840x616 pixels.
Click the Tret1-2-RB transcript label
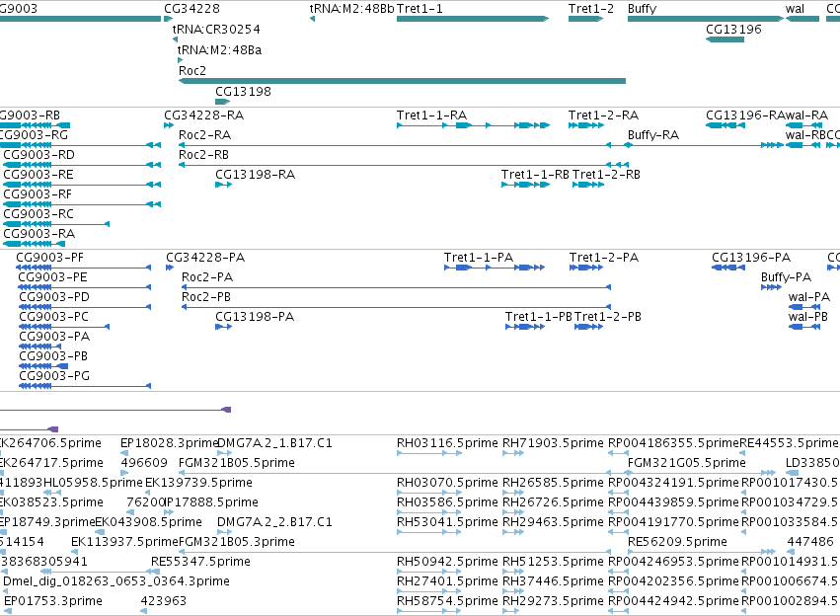[x=606, y=175]
